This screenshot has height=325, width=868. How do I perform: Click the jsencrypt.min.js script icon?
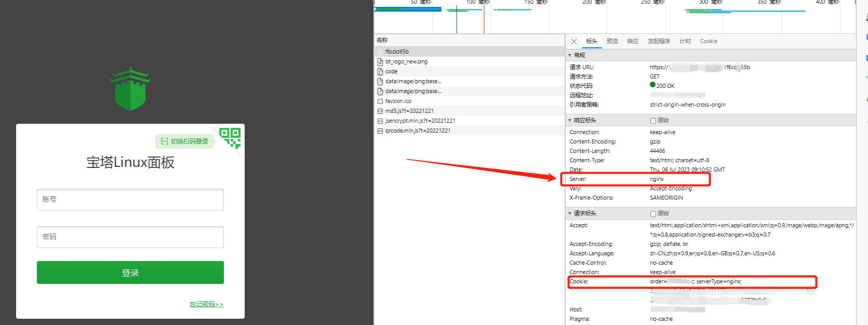[380, 121]
